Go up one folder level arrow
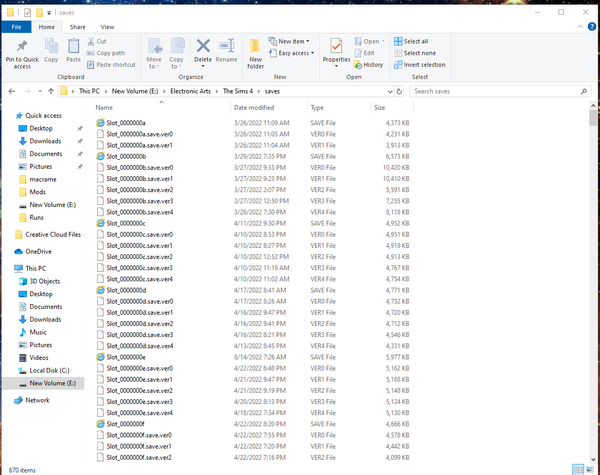Image resolution: width=600 pixels, height=475 pixels. pos(51,91)
